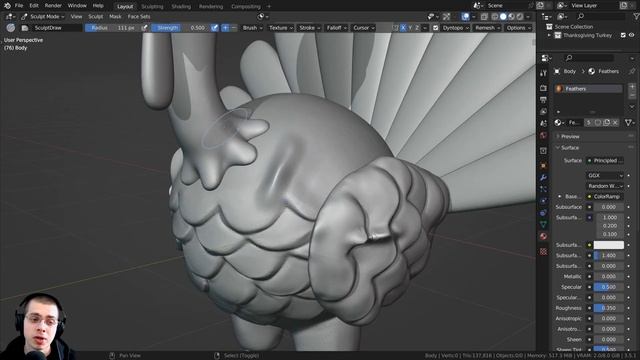Open the Sculpt Mode dropdown
The width and height of the screenshot is (640, 360).
[x=43, y=17]
